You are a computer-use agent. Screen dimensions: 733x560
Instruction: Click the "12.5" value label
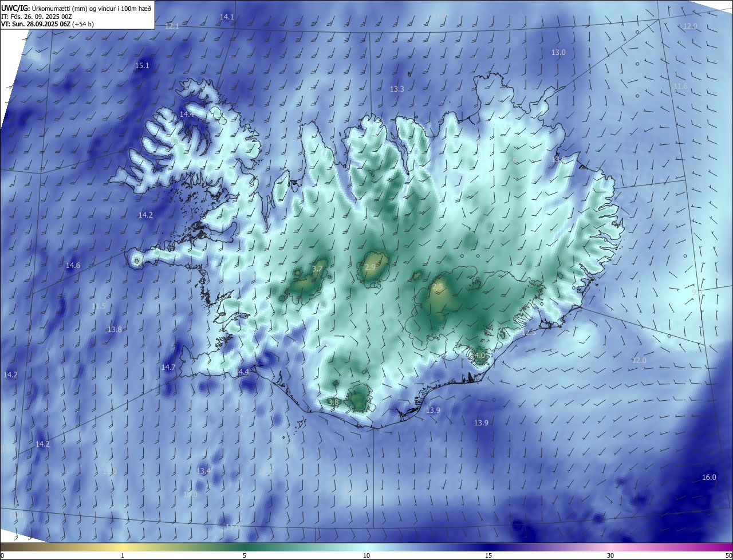pos(529,333)
